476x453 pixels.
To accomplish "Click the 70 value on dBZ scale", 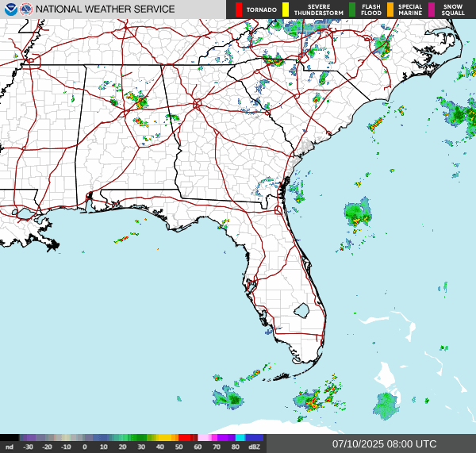I will point(217,447).
